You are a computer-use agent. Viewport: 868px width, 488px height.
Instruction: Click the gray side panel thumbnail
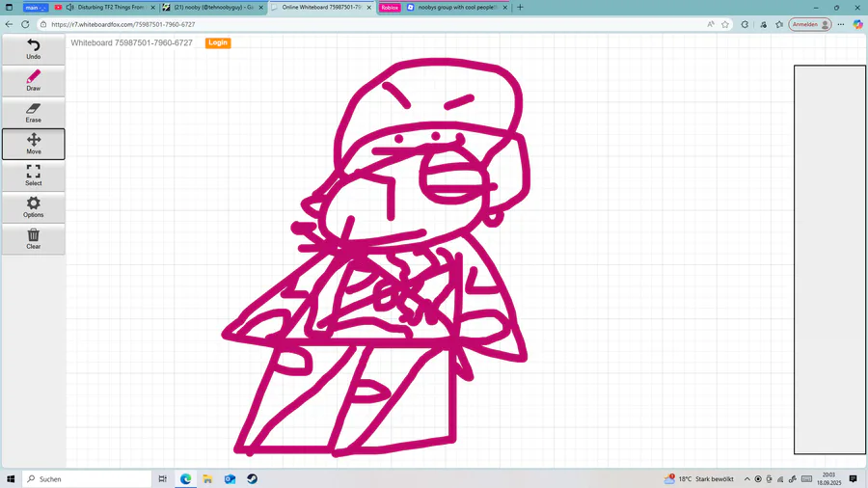point(829,259)
